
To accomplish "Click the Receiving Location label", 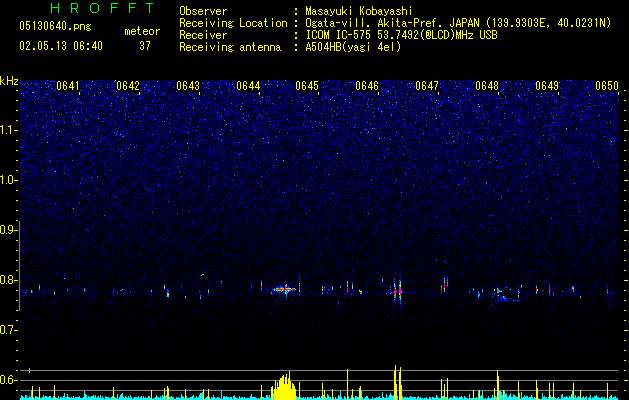I will pyautogui.click(x=233, y=23).
